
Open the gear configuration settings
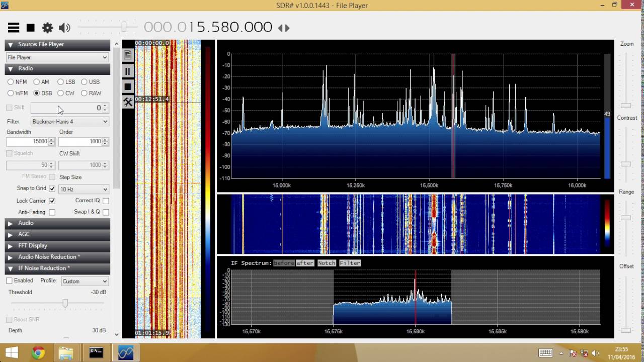click(x=47, y=28)
